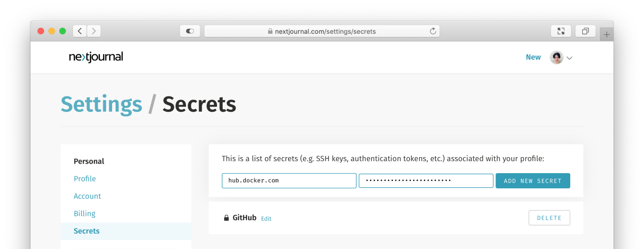Click the browser back arrow

coord(80,31)
